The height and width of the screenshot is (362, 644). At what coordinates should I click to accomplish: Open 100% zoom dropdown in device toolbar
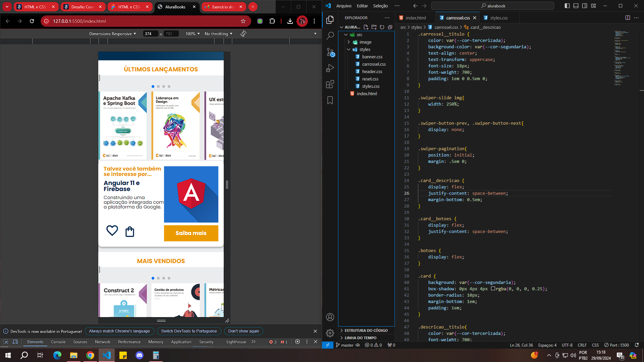coord(193,34)
